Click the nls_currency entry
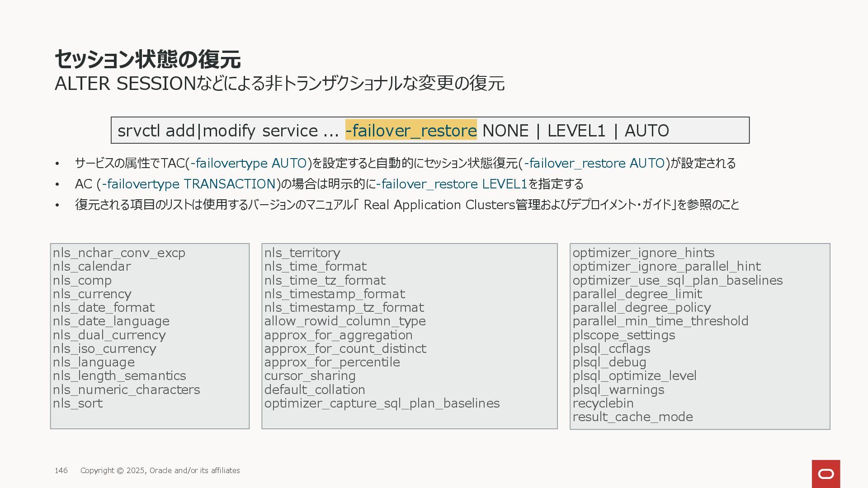Viewport: 868px width, 488px height. pyautogui.click(x=92, y=294)
